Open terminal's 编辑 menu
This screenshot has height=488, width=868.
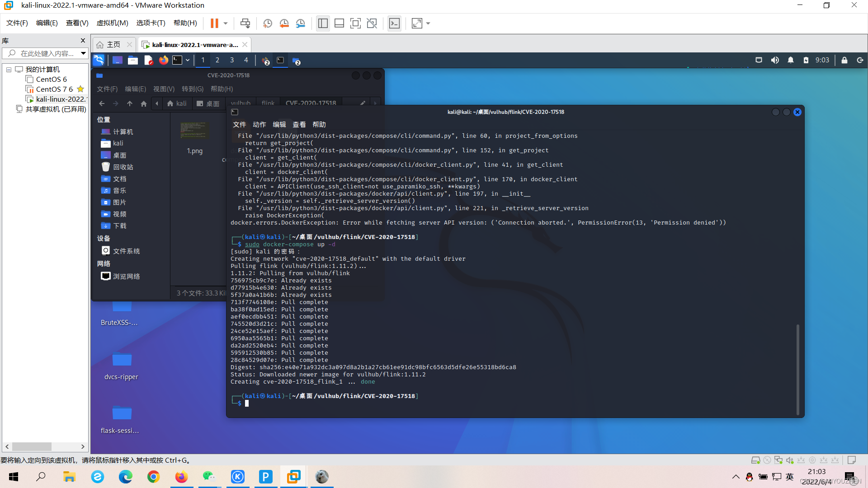point(279,124)
